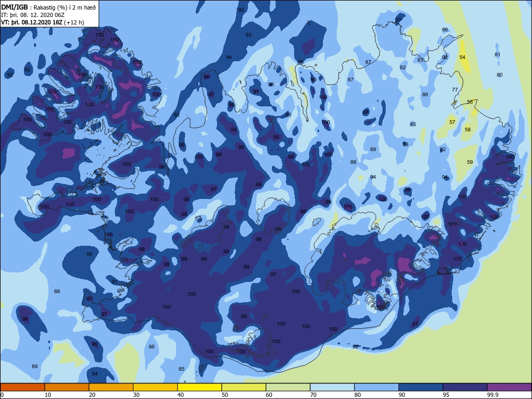Click the 40–50 bright yellow legend swatch

pyautogui.click(x=199, y=387)
